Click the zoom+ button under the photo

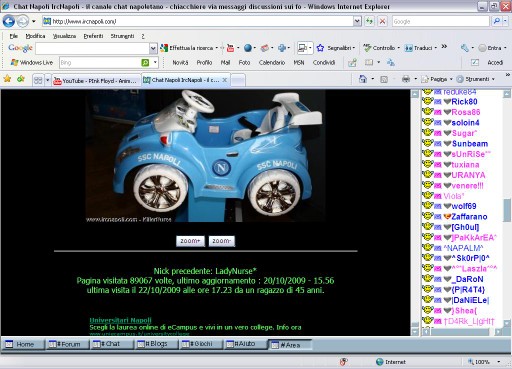tap(190, 241)
